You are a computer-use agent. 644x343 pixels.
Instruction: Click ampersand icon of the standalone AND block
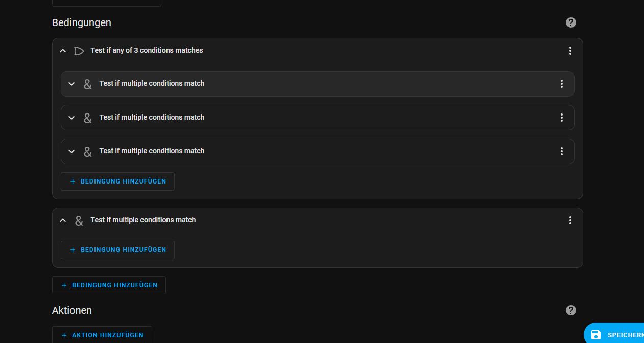click(x=79, y=221)
